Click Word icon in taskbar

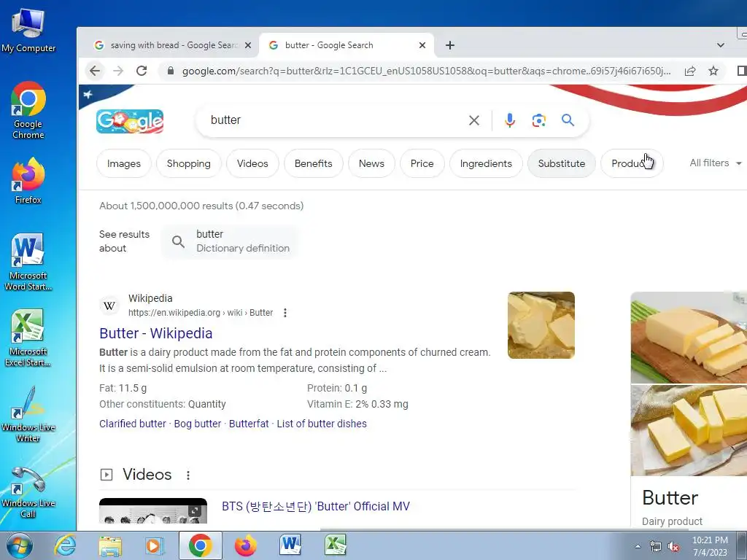point(290,545)
